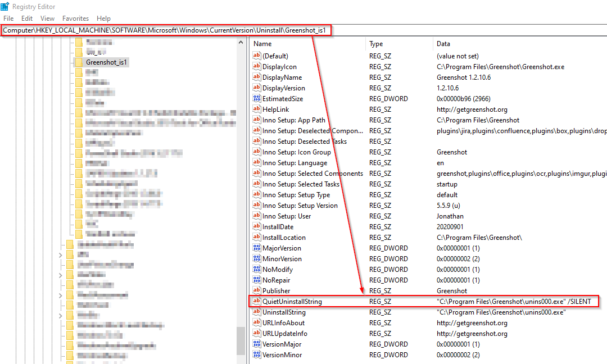
Task: Select the URLInfoAbout string icon
Action: pyautogui.click(x=257, y=322)
